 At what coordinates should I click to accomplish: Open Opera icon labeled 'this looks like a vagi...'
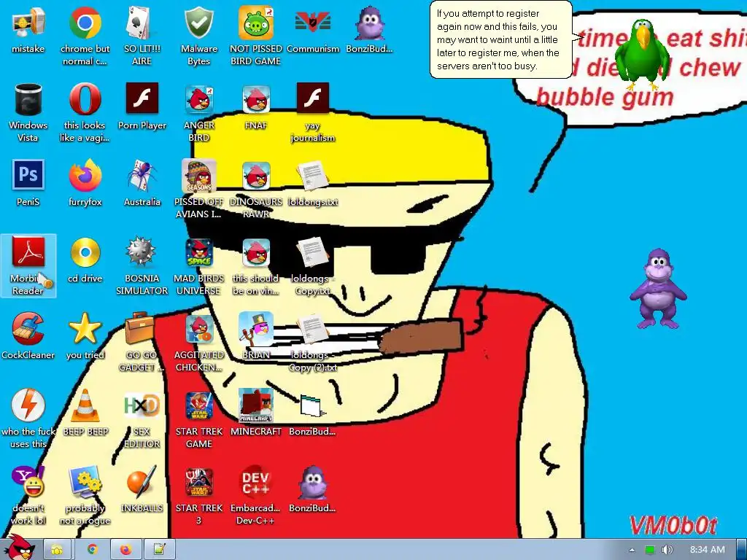pyautogui.click(x=85, y=112)
